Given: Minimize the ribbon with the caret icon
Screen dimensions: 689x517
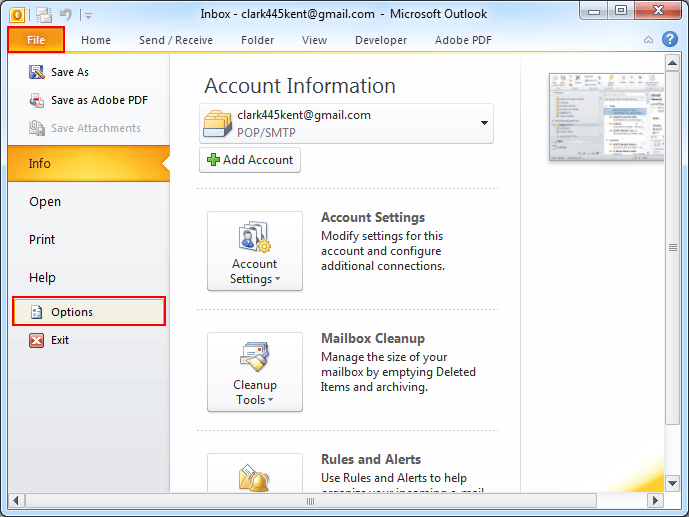Looking at the screenshot, I should (648, 40).
